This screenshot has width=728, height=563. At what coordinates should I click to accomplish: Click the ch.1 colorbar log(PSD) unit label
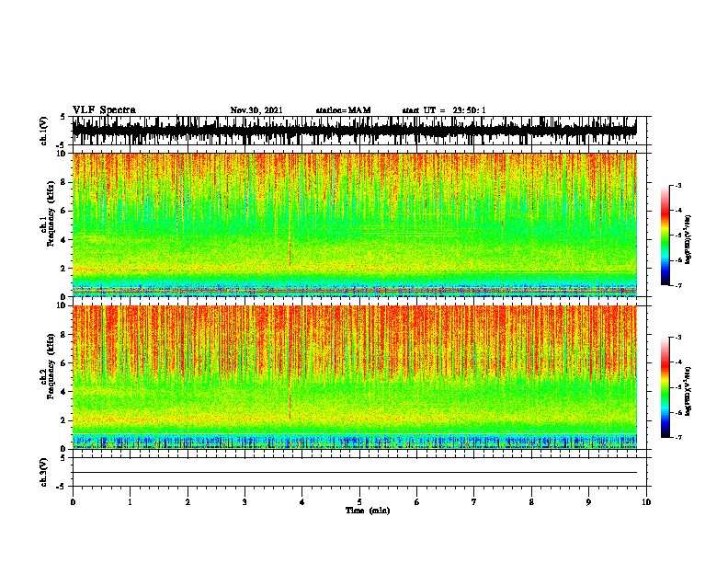pos(688,239)
